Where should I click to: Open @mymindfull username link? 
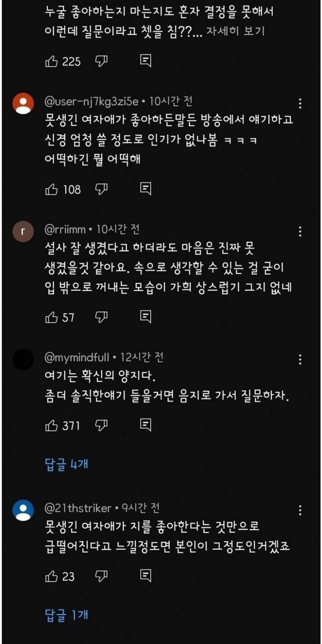[77, 358]
